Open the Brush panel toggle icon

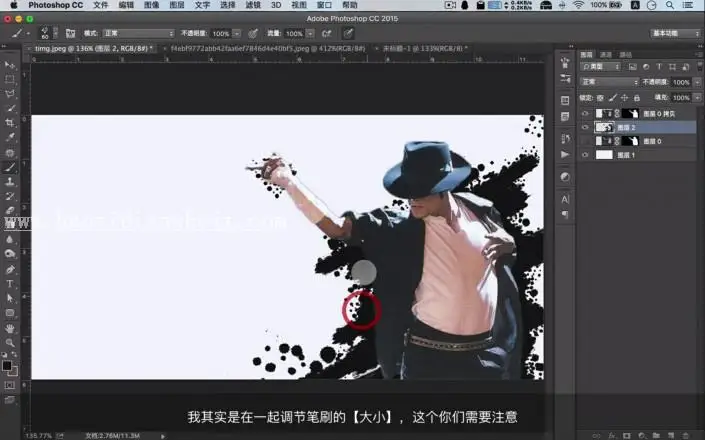(71, 33)
